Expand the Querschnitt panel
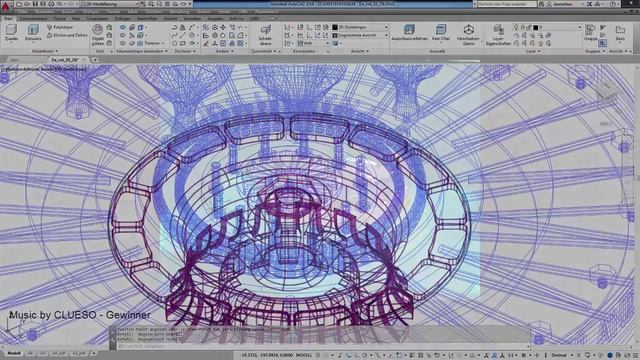The width and height of the screenshot is (640, 360). 264,51
